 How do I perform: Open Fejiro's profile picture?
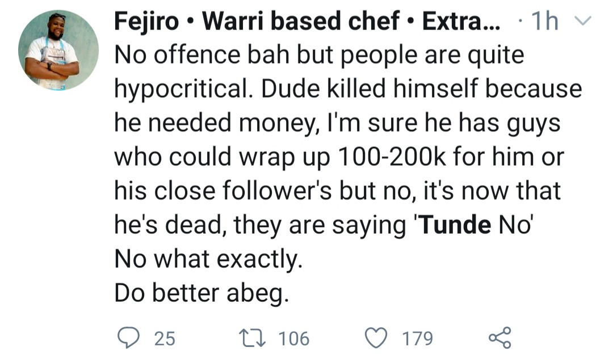pos(58,50)
